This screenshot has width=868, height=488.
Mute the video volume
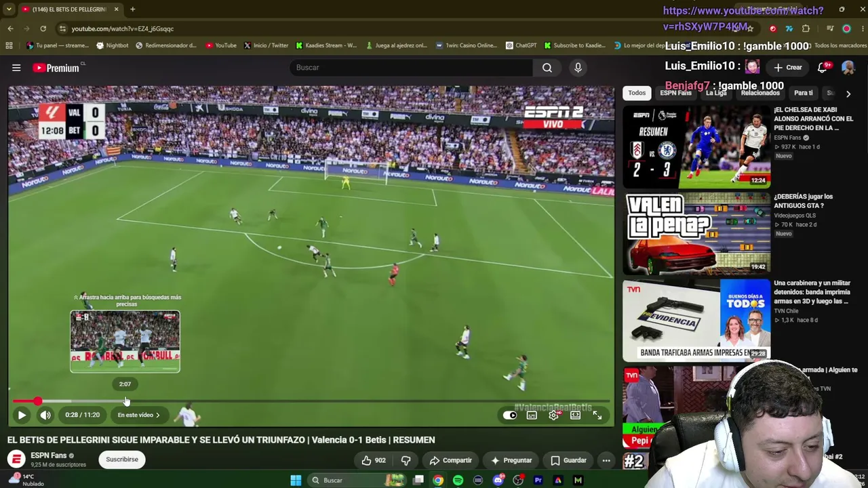45,415
